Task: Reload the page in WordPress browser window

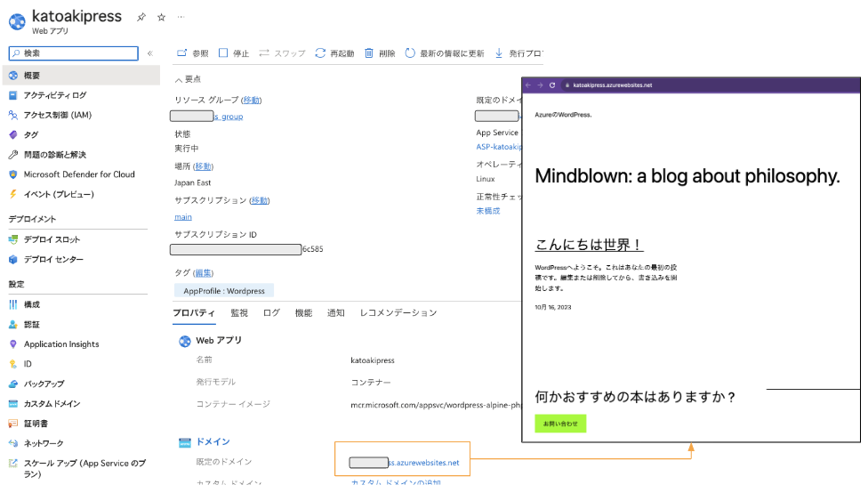Action: pyautogui.click(x=552, y=85)
